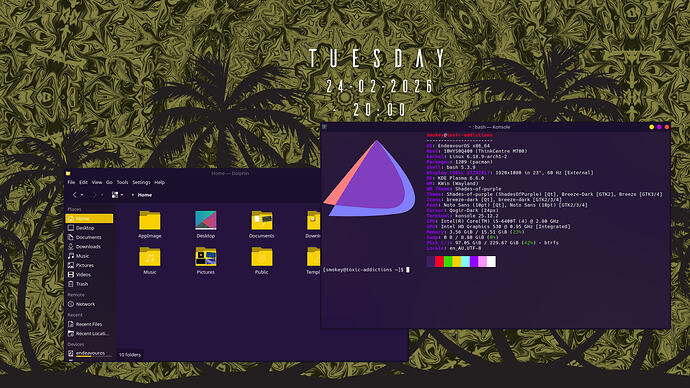Image resolution: width=690 pixels, height=388 pixels.
Task: Open the Settings menu in Dolphin
Action: (x=141, y=182)
